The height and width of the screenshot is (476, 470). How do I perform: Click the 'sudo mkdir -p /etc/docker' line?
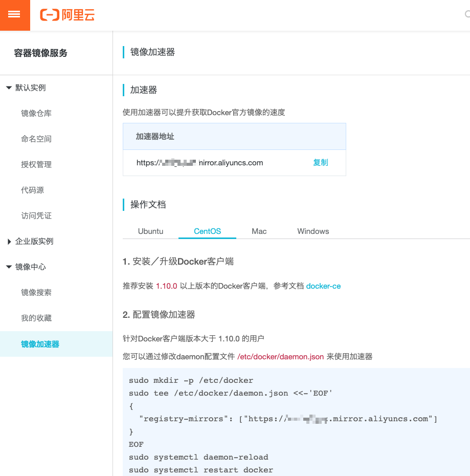[191, 380]
